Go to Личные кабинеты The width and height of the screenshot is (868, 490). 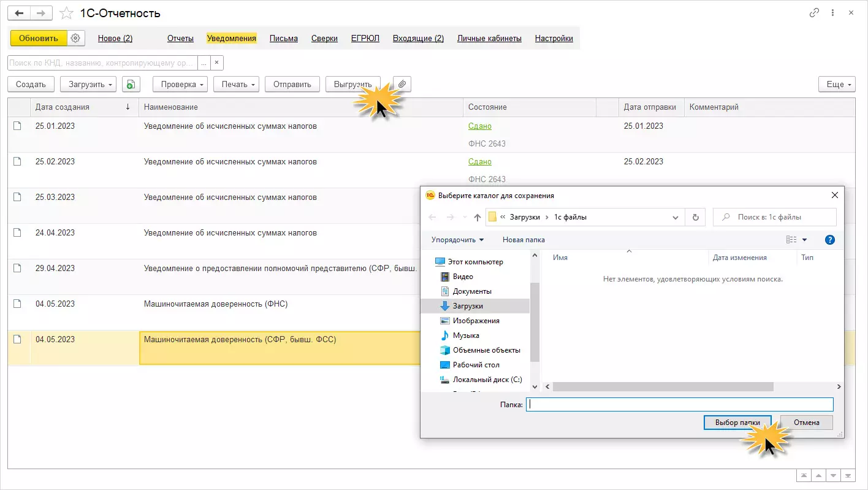click(489, 38)
